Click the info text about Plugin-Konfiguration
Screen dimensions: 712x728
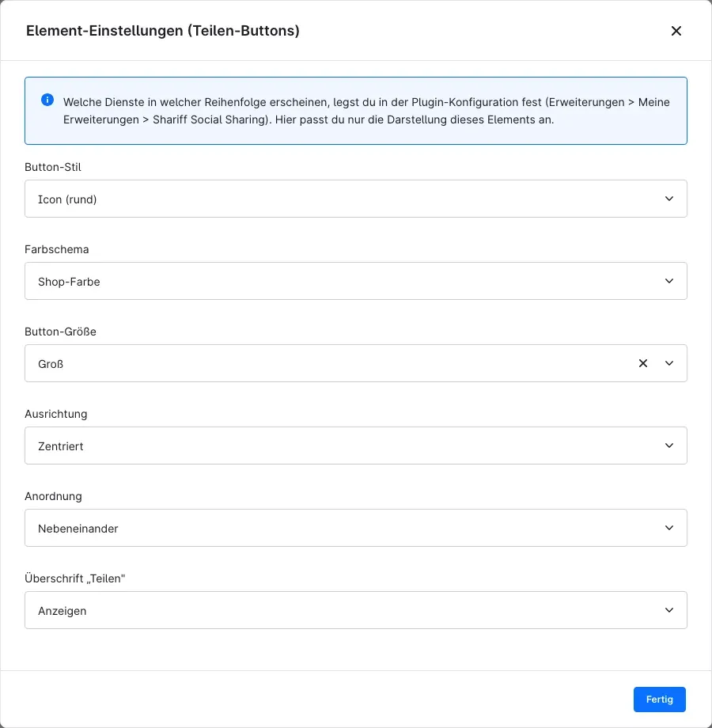tap(366, 111)
